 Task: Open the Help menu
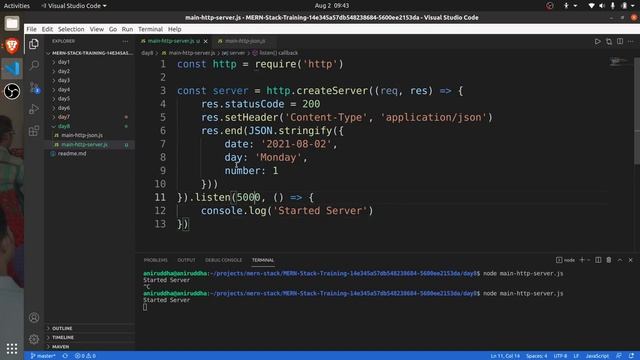pyautogui.click(x=174, y=29)
